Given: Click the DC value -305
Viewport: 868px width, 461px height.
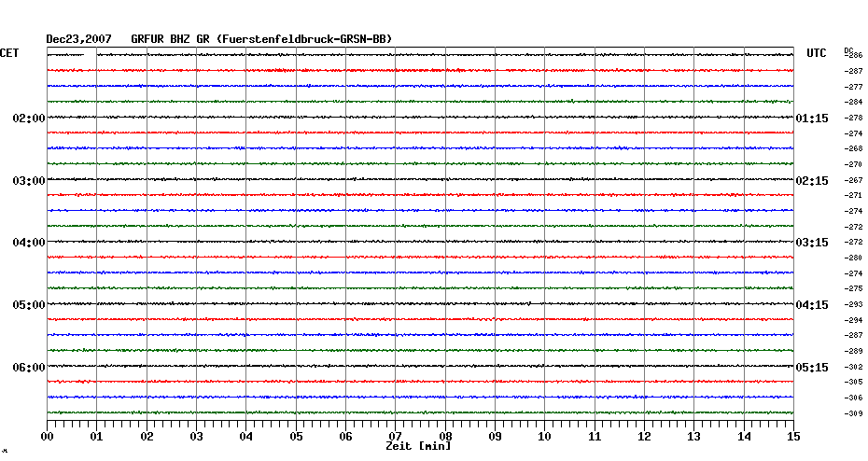Looking at the screenshot, I should click(x=854, y=382).
